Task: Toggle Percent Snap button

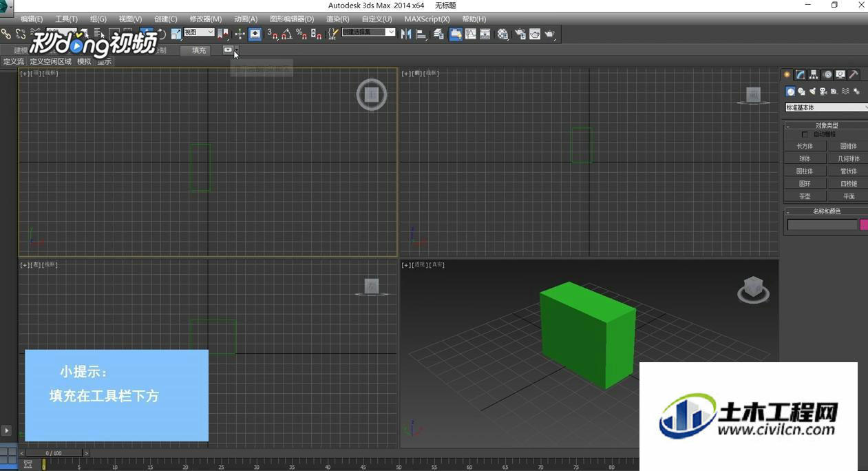Action: tap(301, 34)
